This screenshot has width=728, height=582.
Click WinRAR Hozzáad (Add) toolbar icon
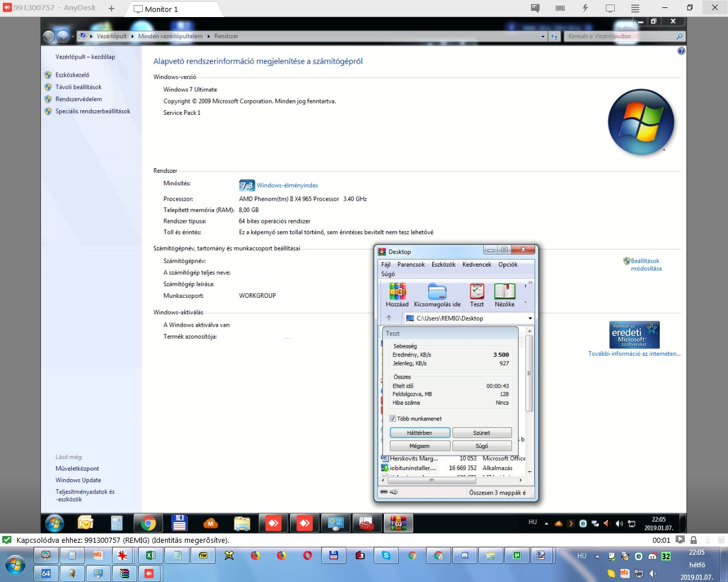pos(397,295)
